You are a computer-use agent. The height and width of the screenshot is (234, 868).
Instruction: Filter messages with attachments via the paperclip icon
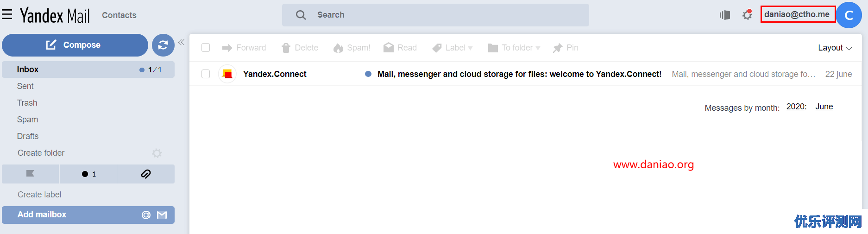[x=146, y=174]
